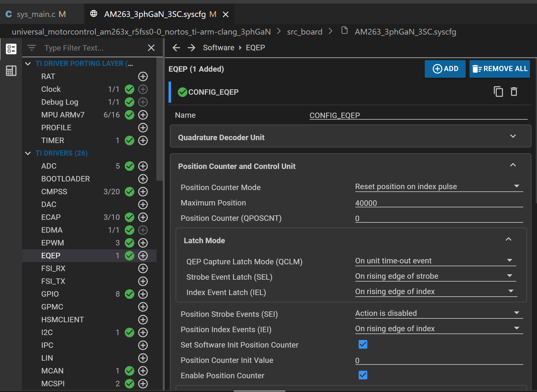The width and height of the screenshot is (537, 392).
Task: Switch to the sys_main.c tab
Action: [x=36, y=14]
